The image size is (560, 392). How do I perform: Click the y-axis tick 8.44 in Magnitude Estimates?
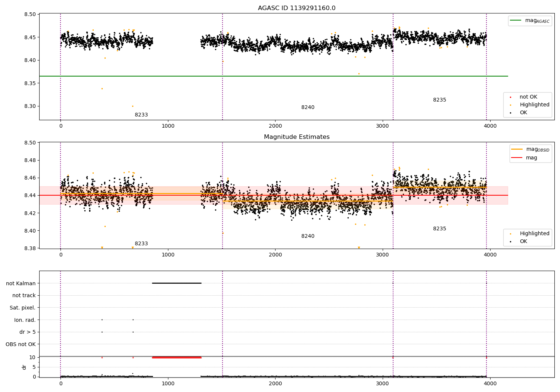[x=29, y=196]
